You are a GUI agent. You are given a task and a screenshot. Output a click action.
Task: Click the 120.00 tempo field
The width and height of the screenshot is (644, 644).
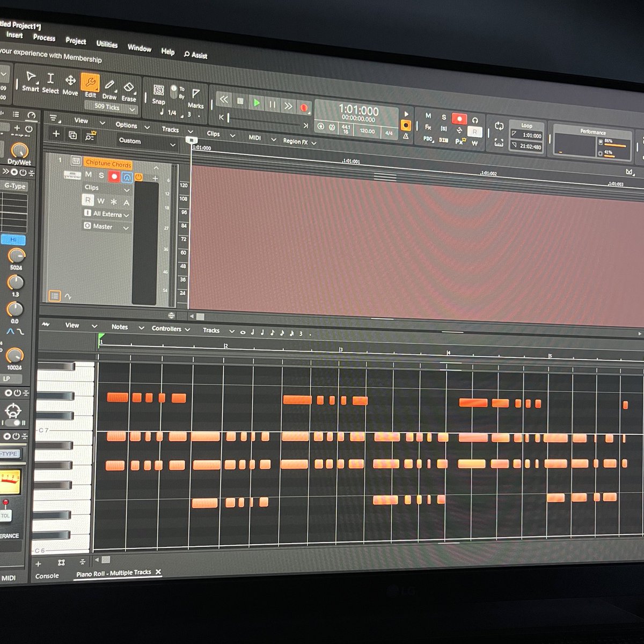[x=367, y=131]
